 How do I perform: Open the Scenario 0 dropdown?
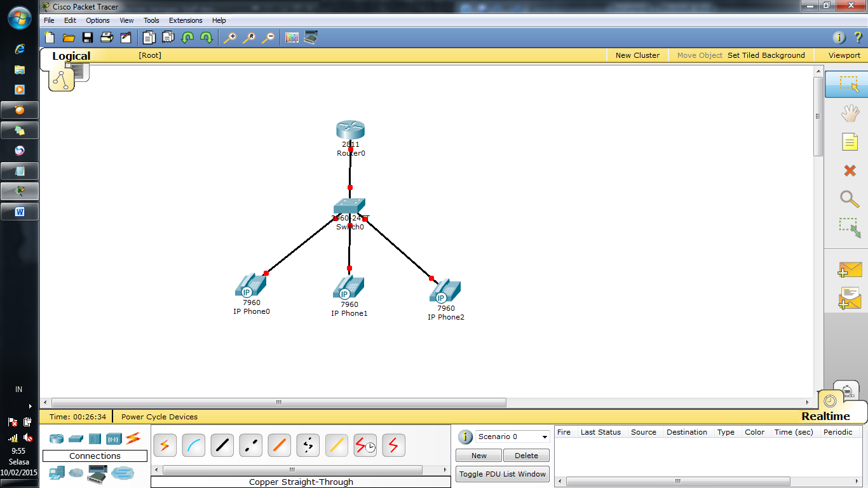513,437
